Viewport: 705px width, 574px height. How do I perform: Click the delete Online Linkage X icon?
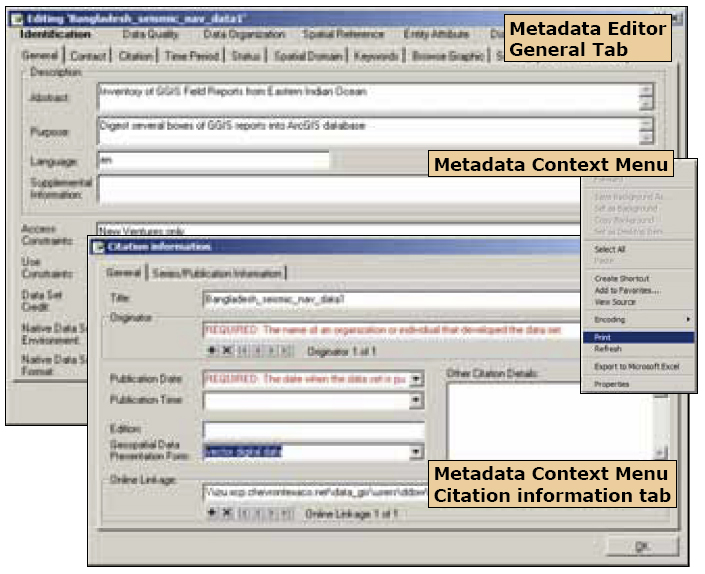pyautogui.click(x=227, y=513)
